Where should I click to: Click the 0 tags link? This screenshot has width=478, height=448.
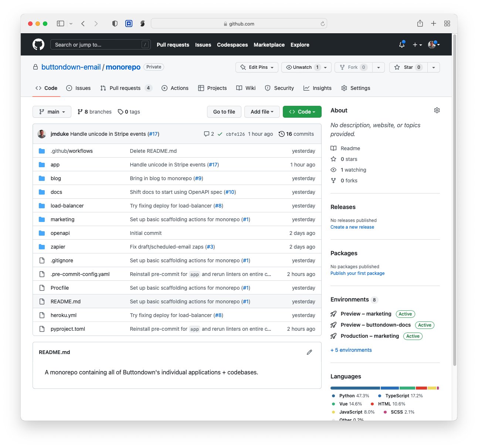coord(129,112)
